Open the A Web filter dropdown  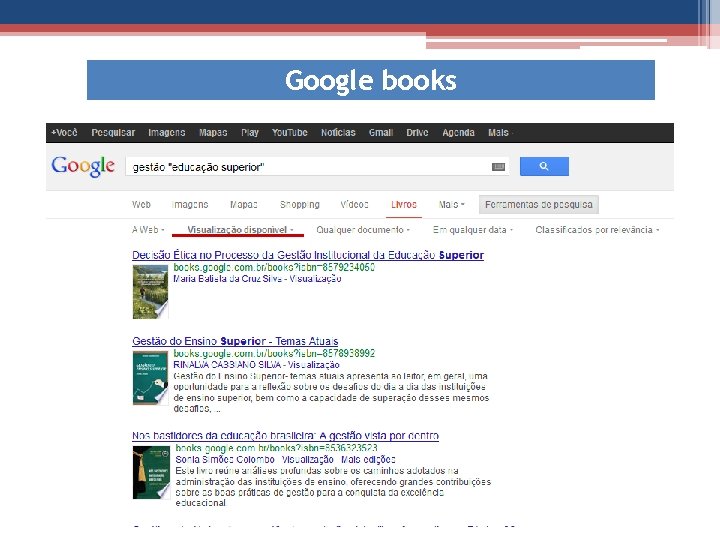pyautogui.click(x=148, y=230)
